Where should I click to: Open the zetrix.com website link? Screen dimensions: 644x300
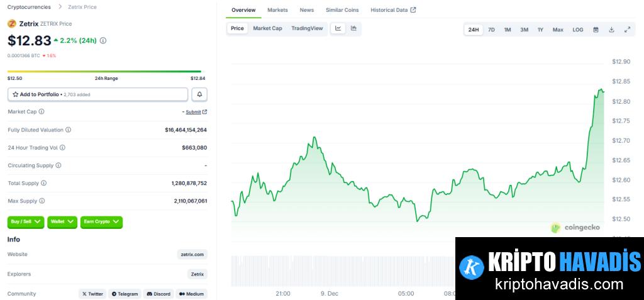pyautogui.click(x=192, y=254)
